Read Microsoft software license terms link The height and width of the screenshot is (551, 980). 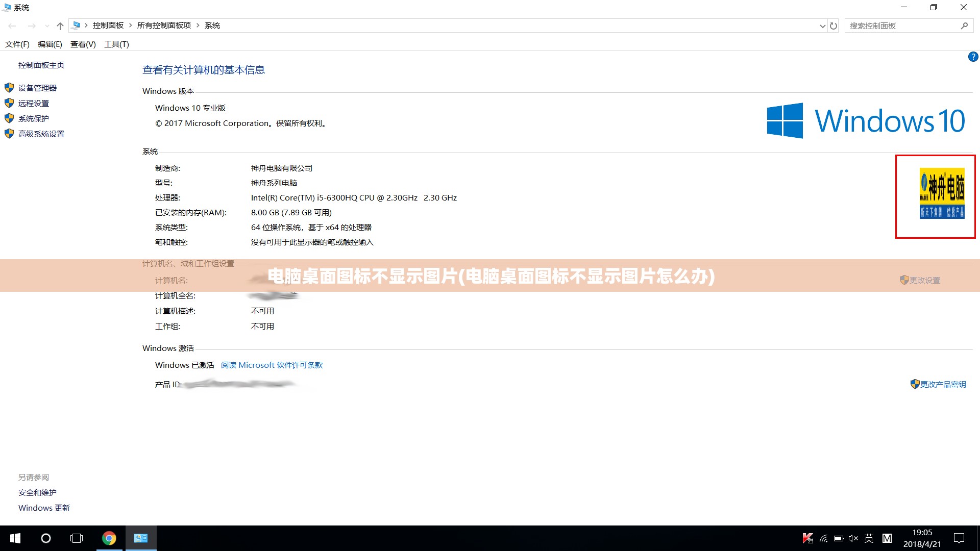272,365
